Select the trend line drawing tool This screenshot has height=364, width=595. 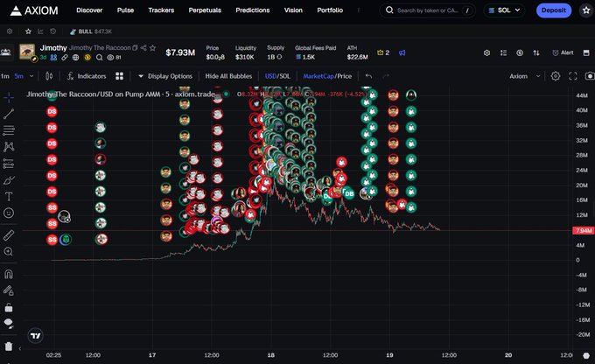(x=9, y=114)
